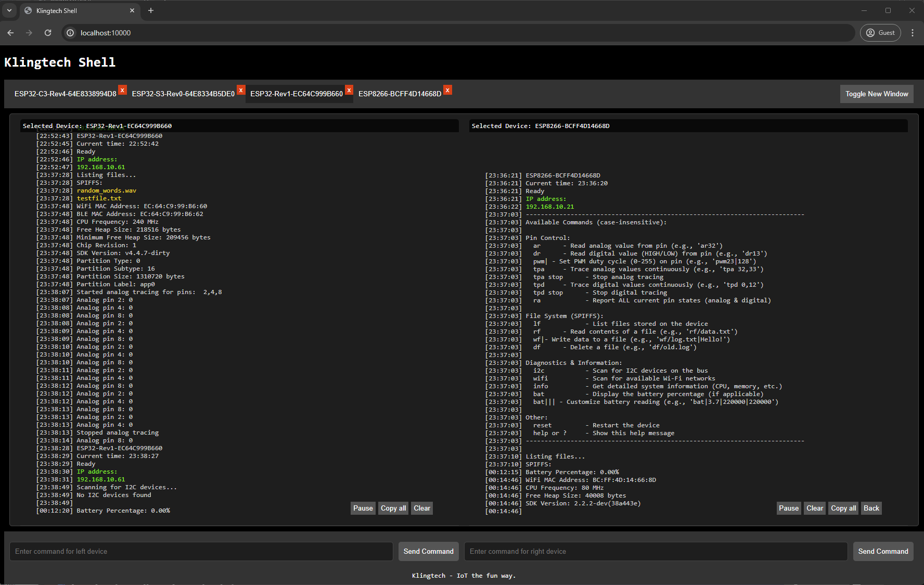Click the reset - Restart the device line
Screen dimensions: 924x585
596,425
